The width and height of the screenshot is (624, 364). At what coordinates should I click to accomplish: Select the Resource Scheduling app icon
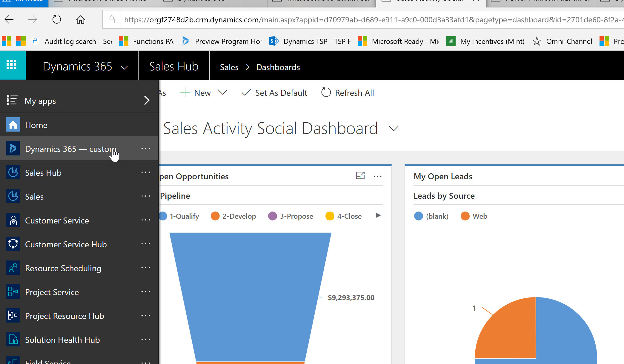click(x=13, y=268)
